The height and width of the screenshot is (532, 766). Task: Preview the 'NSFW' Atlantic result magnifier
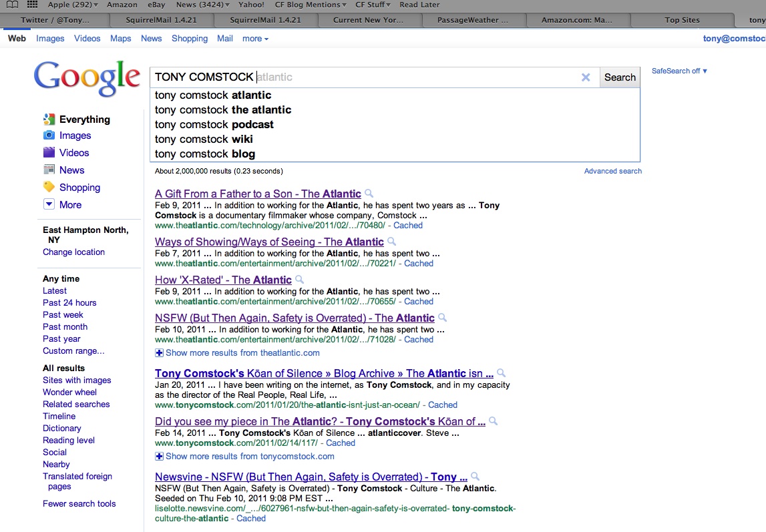click(x=443, y=317)
